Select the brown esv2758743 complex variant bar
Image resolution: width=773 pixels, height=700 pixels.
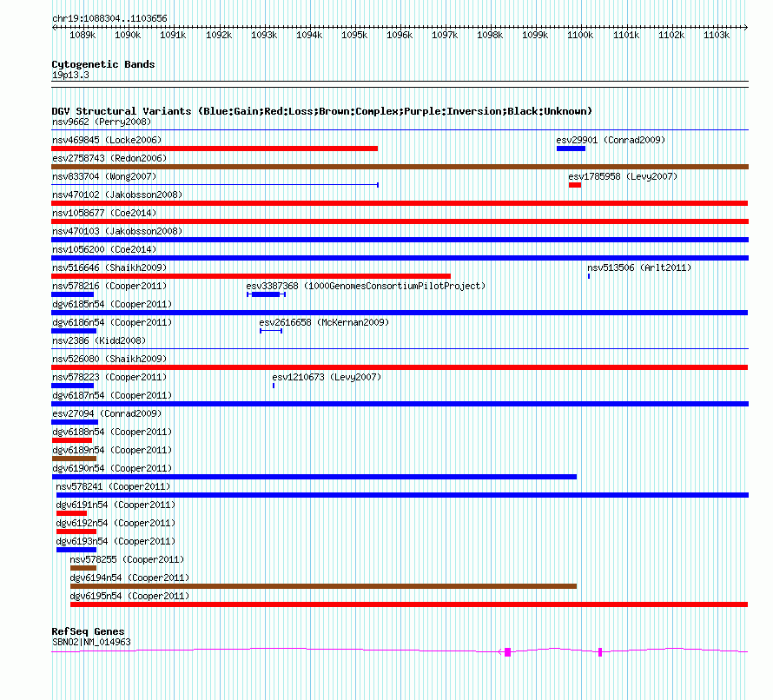coord(400,167)
